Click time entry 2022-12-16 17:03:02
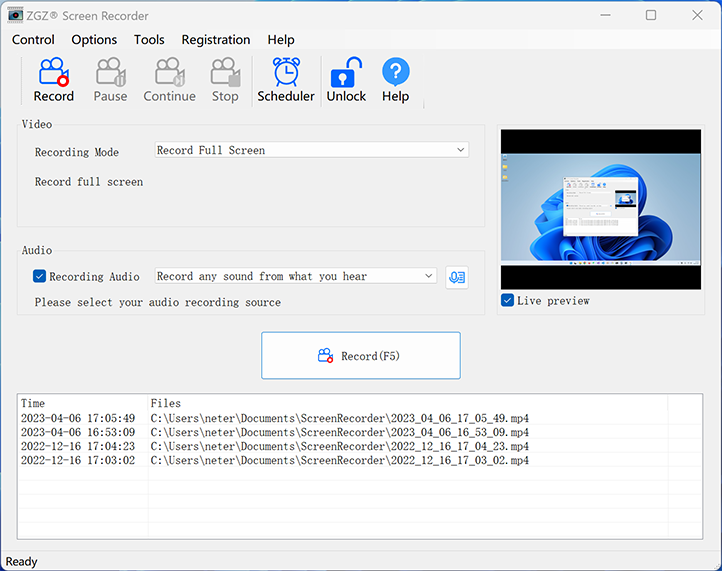The height and width of the screenshot is (571, 722). [x=78, y=460]
